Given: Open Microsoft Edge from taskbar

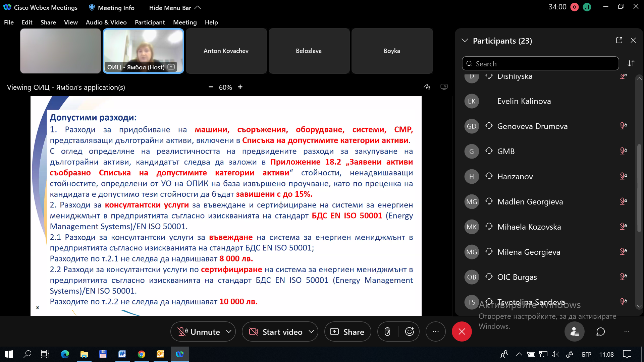Looking at the screenshot, I should click(x=65, y=354).
